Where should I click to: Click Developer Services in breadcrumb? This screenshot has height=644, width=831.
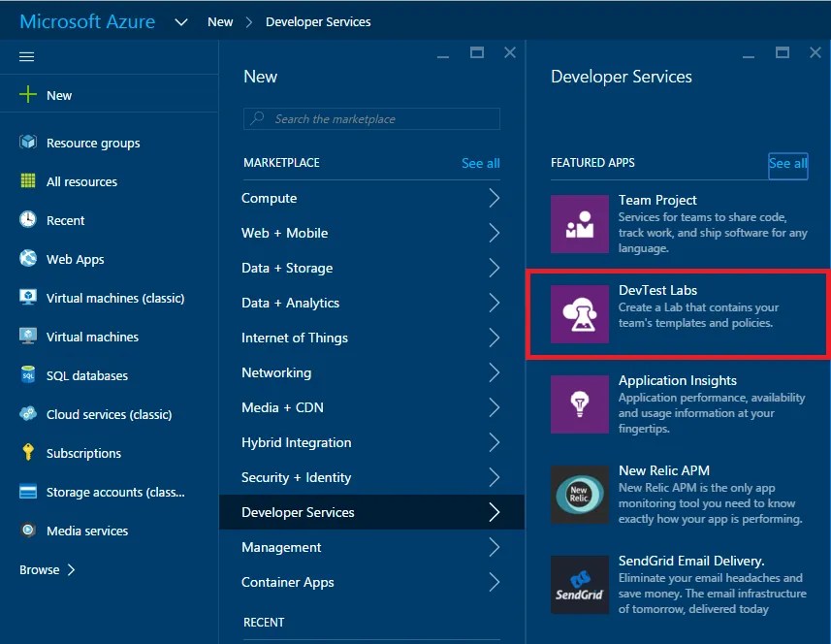pos(318,22)
